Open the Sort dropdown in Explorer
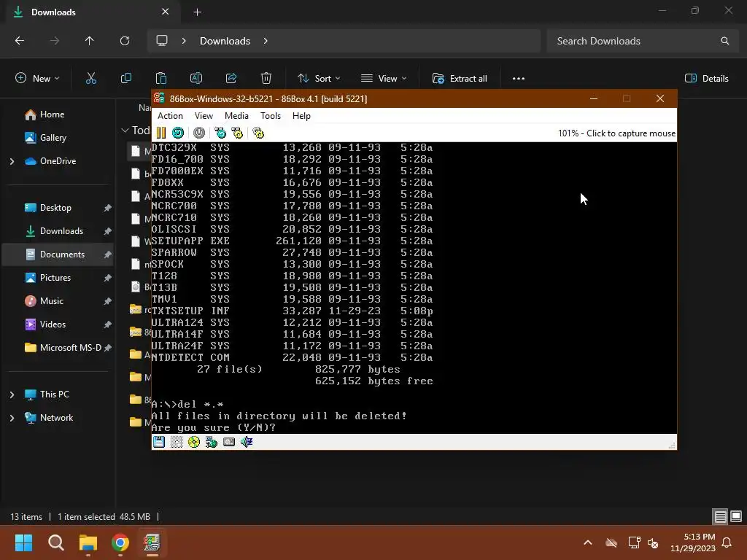This screenshot has height=560, width=747. [319, 79]
